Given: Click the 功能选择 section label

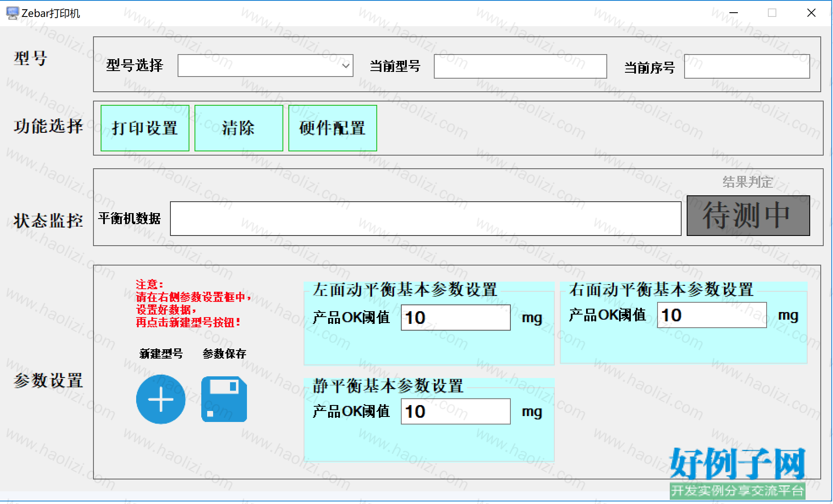Looking at the screenshot, I should click(x=48, y=126).
